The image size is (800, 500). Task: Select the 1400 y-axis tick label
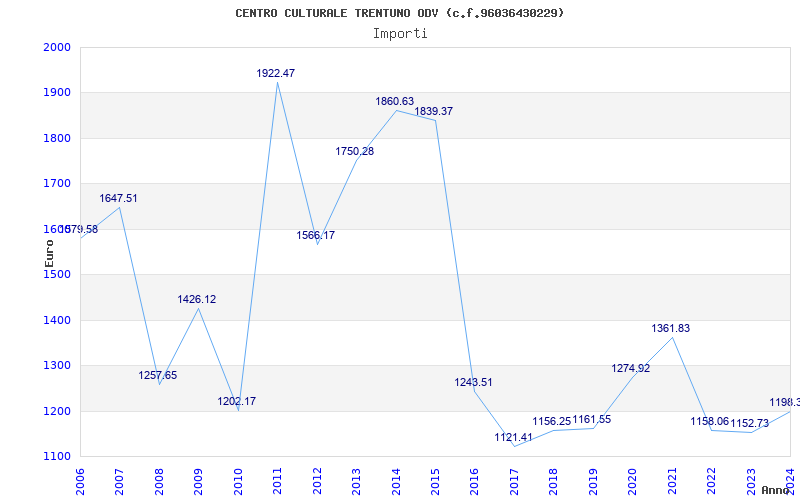click(x=57, y=320)
